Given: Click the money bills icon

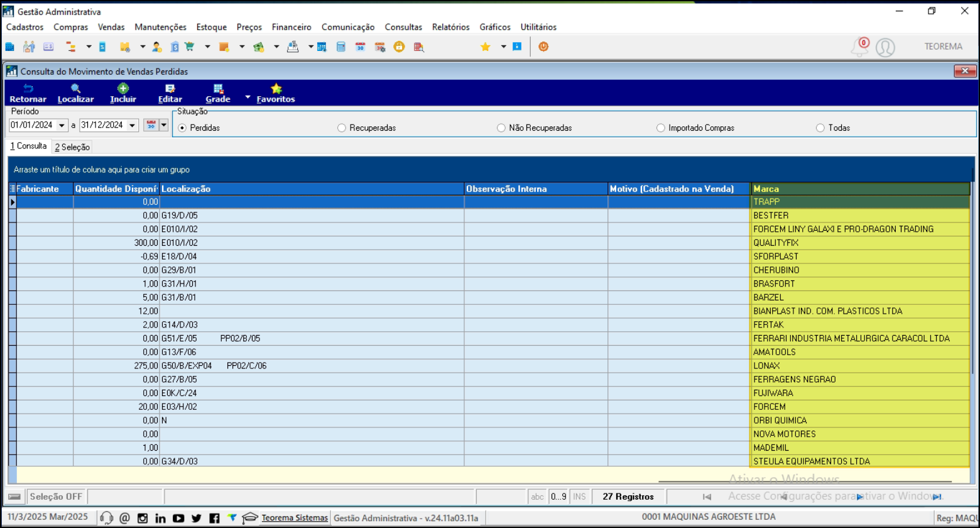Looking at the screenshot, I should coord(258,47).
